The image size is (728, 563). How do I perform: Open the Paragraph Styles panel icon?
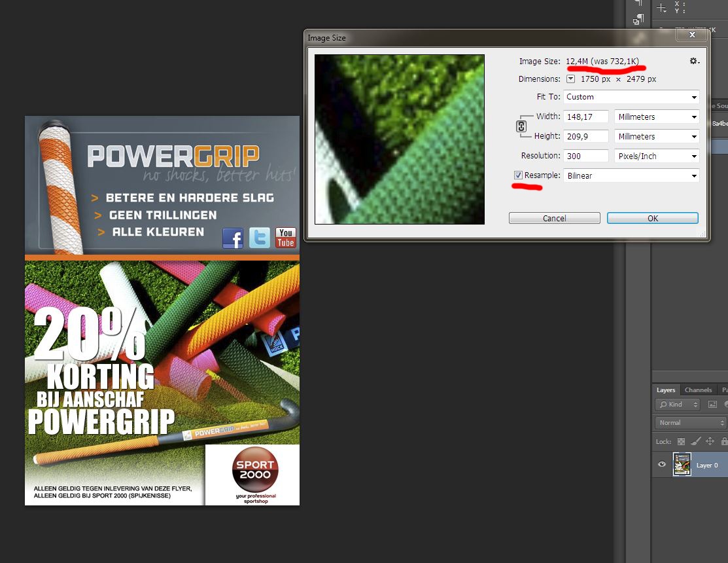coord(638,19)
